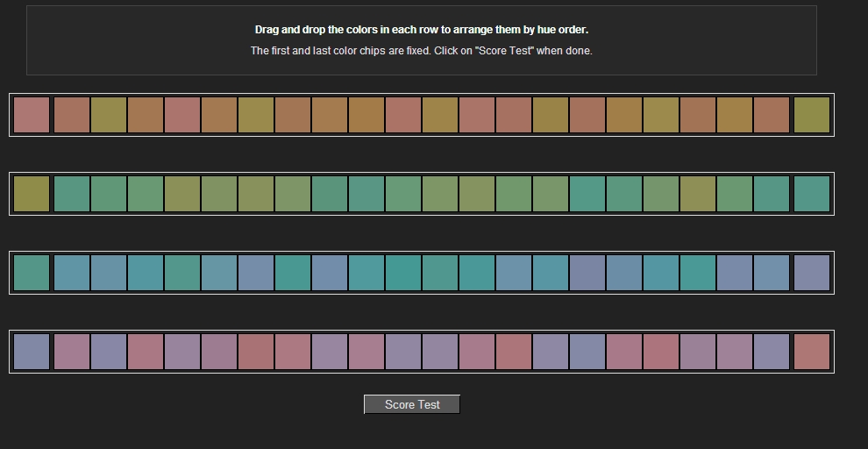The image size is (868, 449).
Task: Select the fixed salmon chip ending the fourth row
Action: pos(811,352)
